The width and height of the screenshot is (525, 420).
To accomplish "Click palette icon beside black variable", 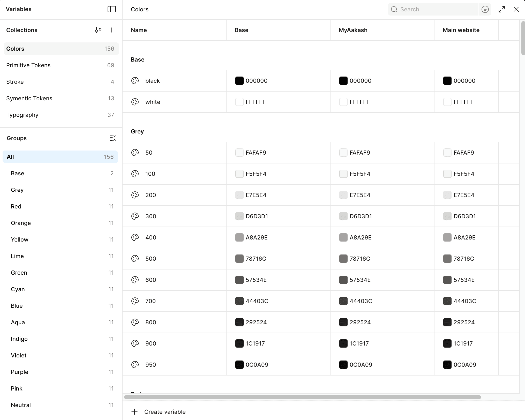I will tap(135, 81).
